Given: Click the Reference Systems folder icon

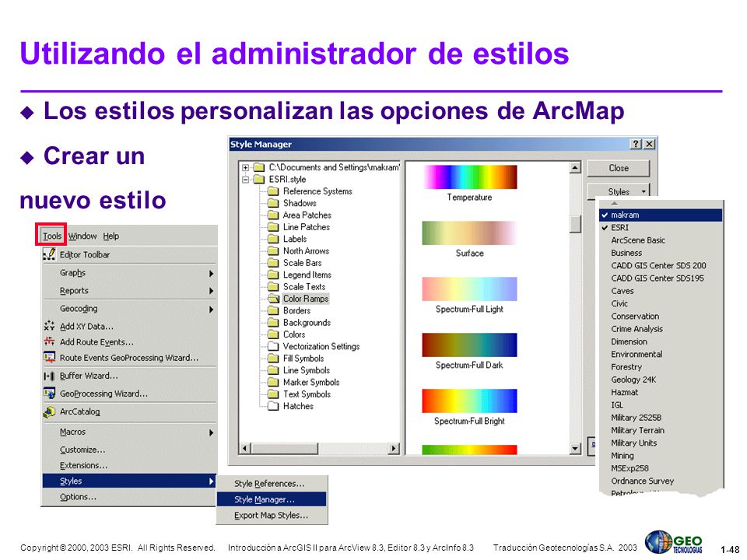Looking at the screenshot, I should [273, 191].
